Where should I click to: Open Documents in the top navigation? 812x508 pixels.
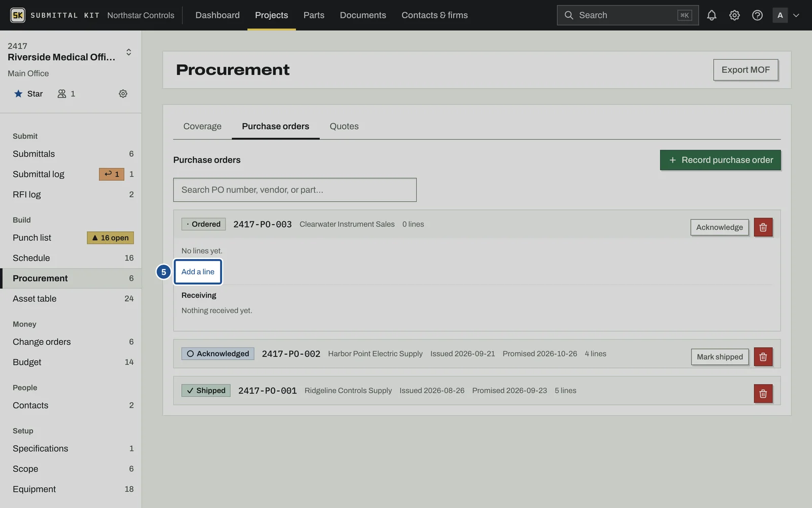363,15
